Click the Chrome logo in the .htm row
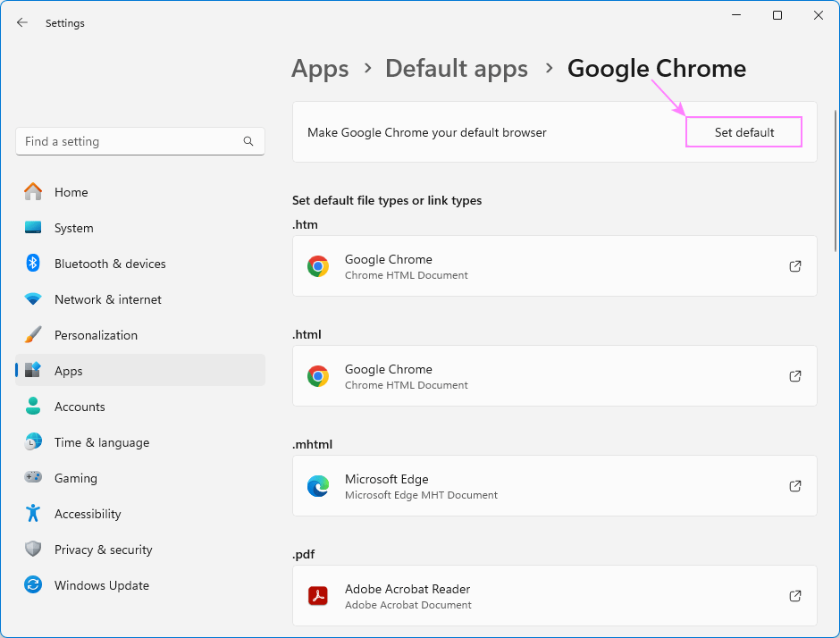Viewport: 840px width, 638px height. click(317, 266)
